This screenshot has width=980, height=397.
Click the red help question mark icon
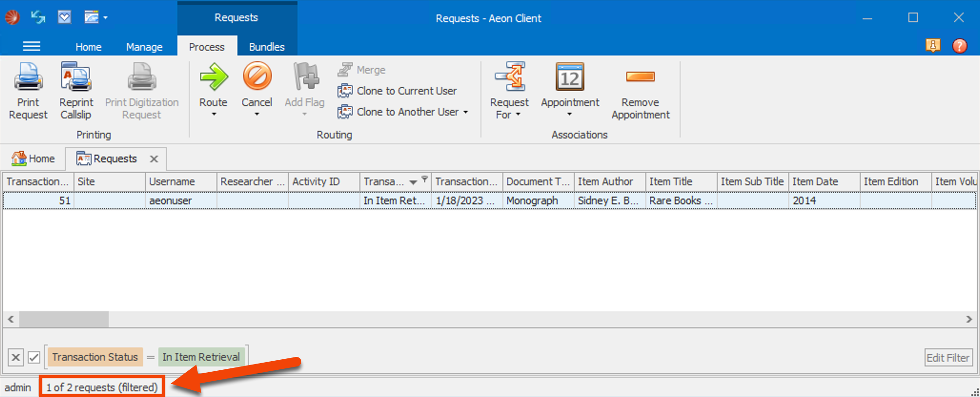coord(959,46)
